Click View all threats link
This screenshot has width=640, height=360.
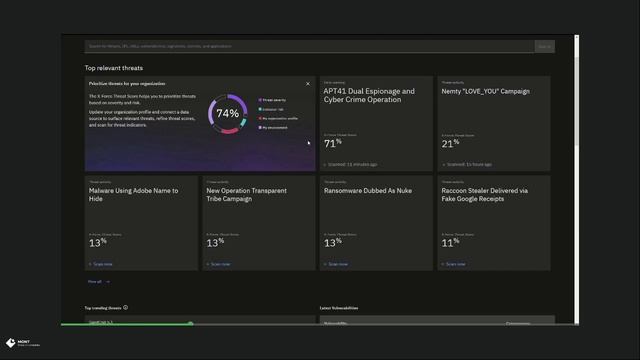pos(99,282)
